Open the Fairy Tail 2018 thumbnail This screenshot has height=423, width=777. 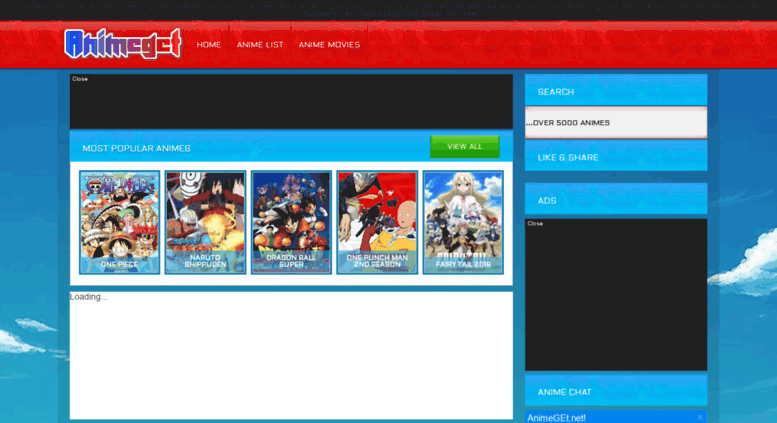pos(463,222)
